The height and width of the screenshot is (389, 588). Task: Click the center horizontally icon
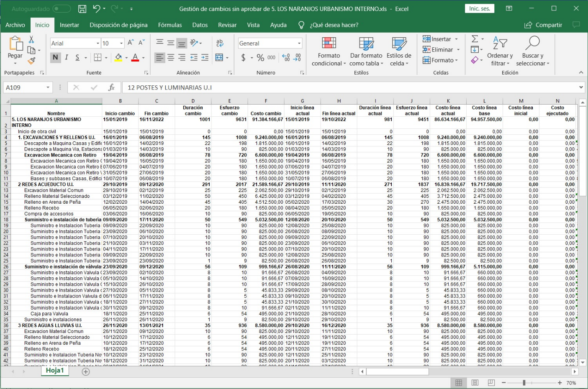coord(170,58)
